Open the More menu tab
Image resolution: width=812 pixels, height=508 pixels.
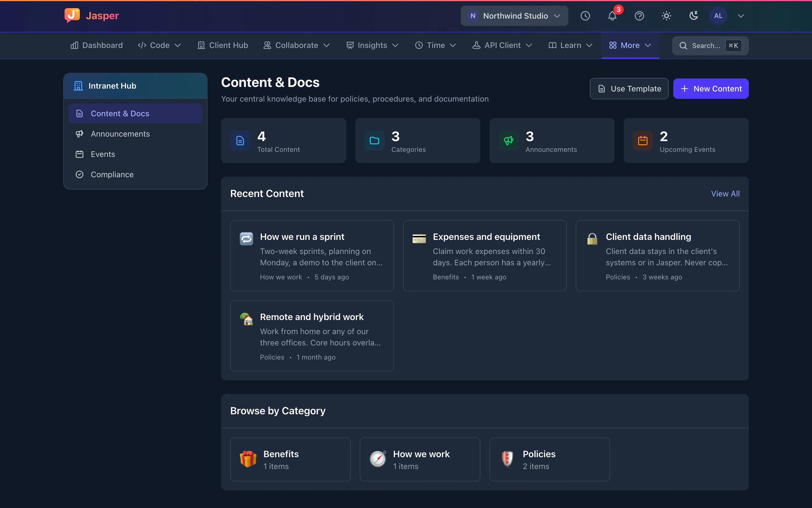(630, 45)
